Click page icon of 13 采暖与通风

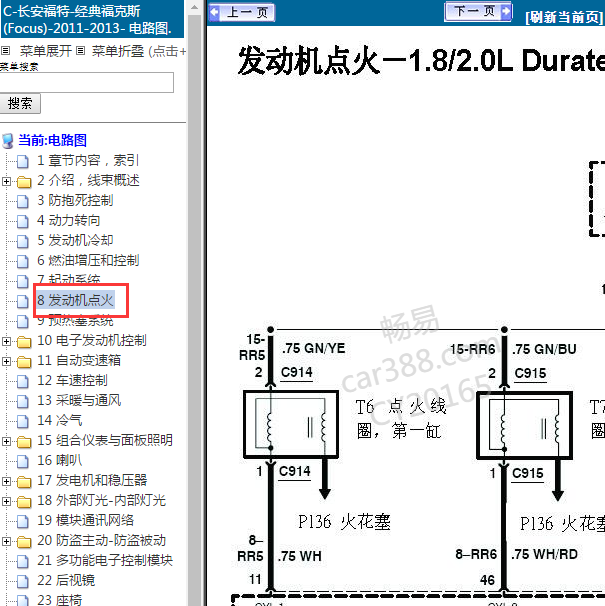(23, 402)
